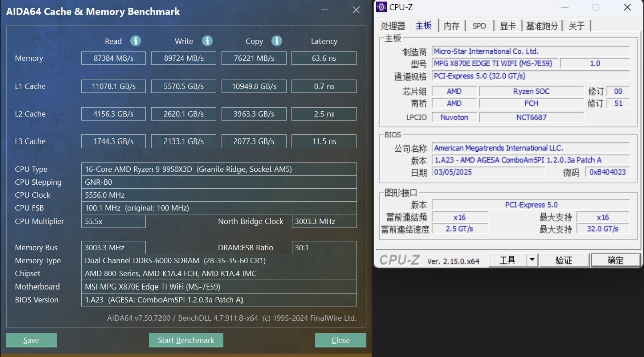Click CPU-Z bus spec PCI-Express 5.0 (32.0 GT/s)

tap(531, 76)
